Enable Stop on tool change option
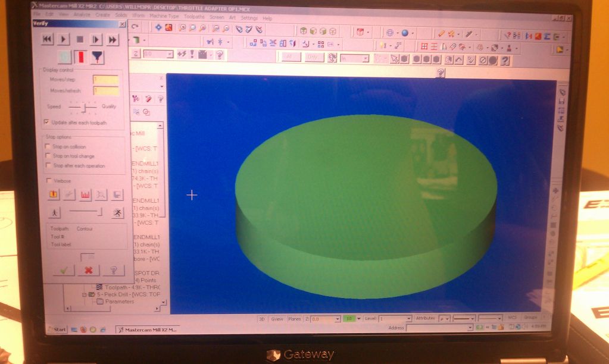 pos(48,156)
